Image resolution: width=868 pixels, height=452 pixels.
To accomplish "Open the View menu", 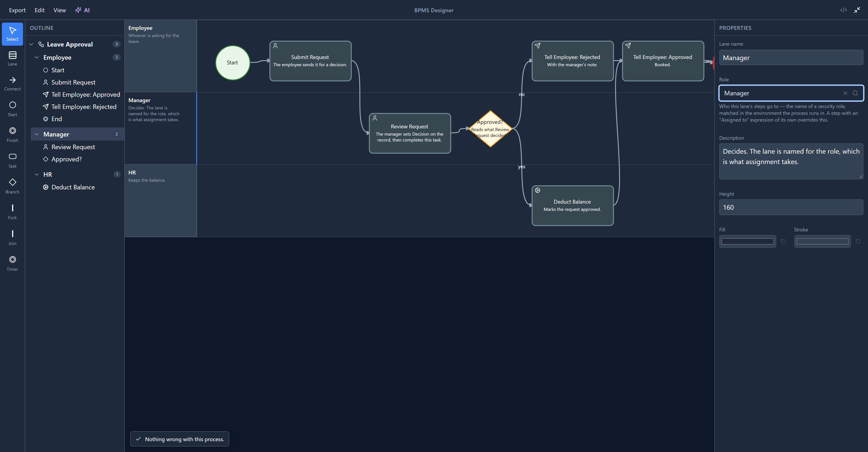I will 60,10.
